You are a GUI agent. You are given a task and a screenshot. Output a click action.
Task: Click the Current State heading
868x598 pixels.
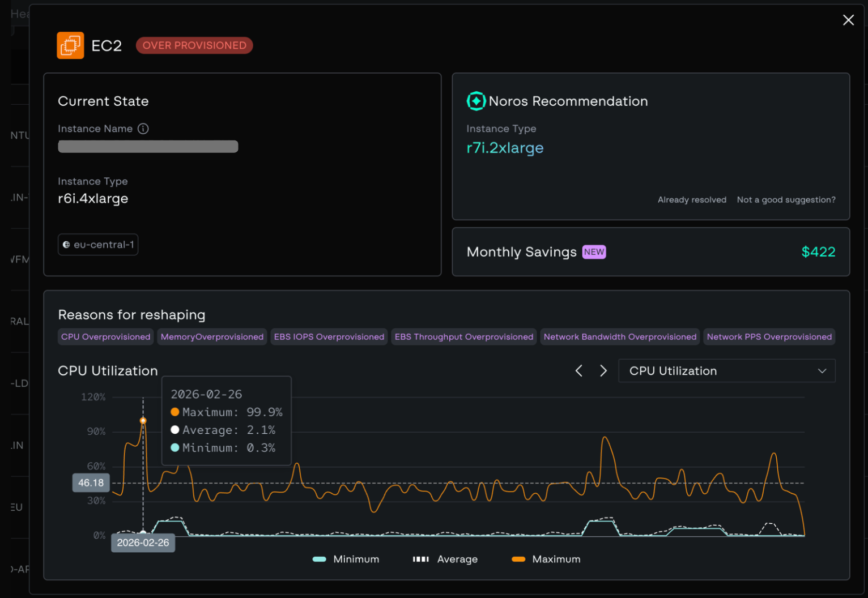103,101
